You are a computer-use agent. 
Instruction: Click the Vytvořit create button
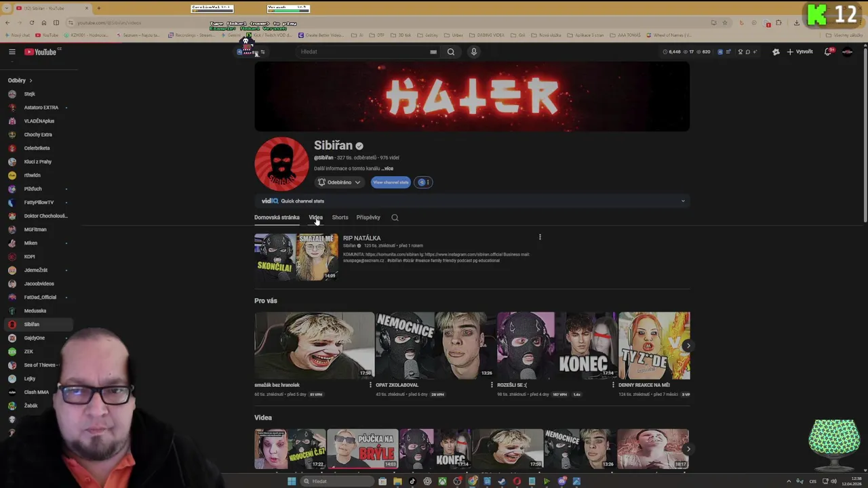pyautogui.click(x=800, y=52)
